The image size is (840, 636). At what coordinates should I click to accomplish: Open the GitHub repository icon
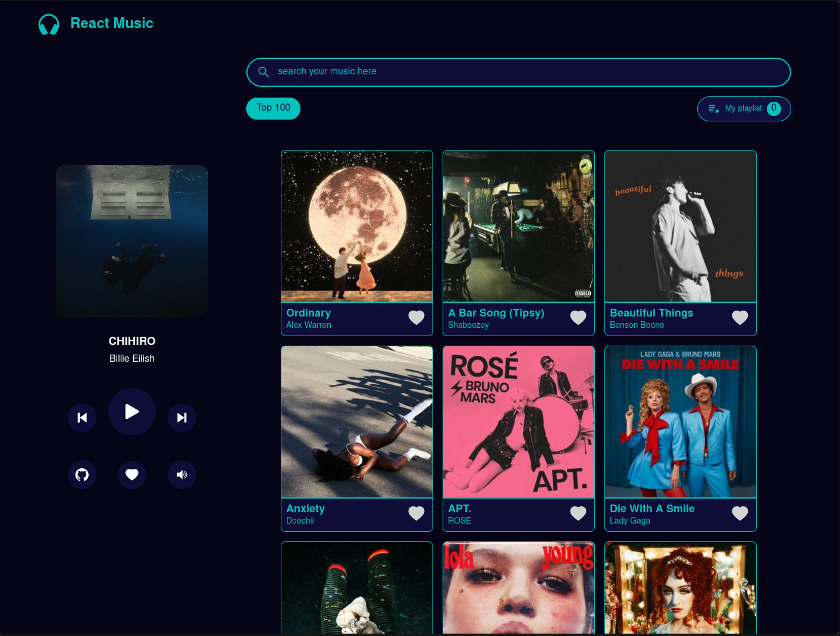[x=82, y=475]
